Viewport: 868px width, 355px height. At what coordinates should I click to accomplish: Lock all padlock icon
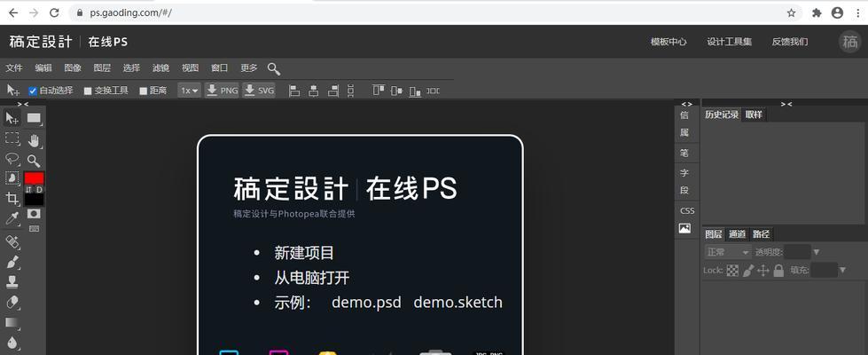tap(778, 271)
